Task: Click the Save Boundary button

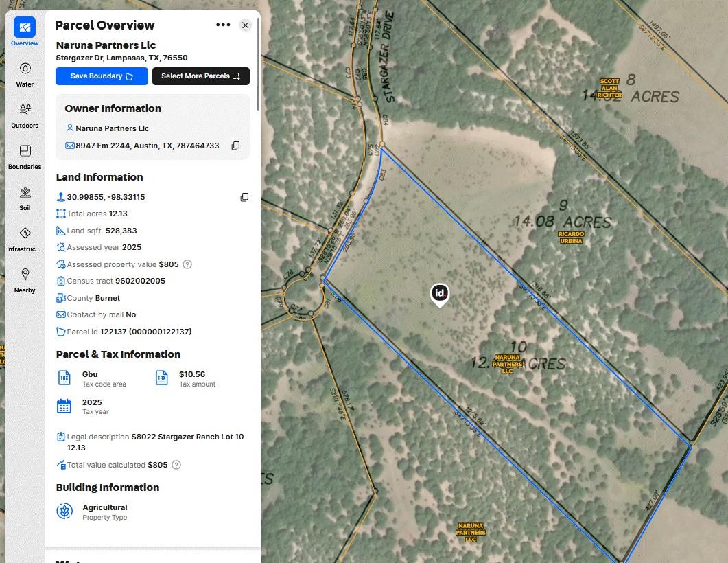Action: pyautogui.click(x=101, y=76)
